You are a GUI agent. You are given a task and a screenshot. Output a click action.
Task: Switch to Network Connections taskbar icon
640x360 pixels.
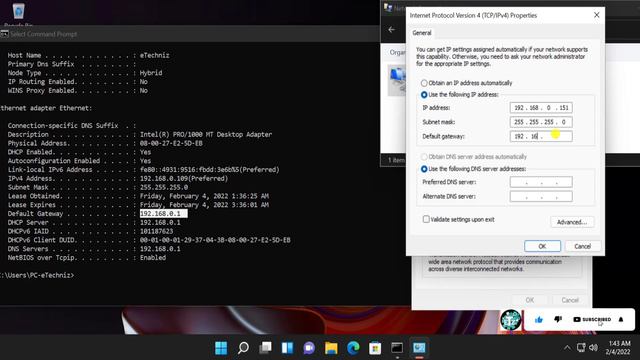(x=419, y=348)
